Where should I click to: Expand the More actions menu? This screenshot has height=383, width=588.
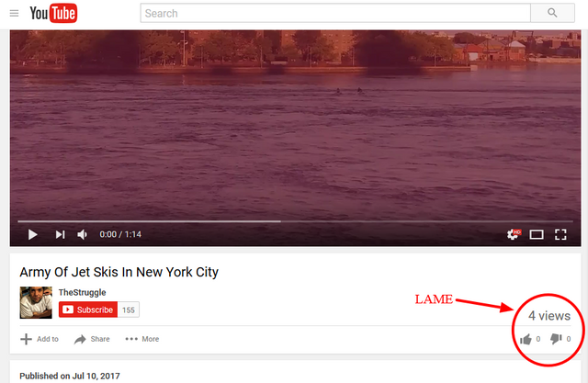tap(142, 339)
